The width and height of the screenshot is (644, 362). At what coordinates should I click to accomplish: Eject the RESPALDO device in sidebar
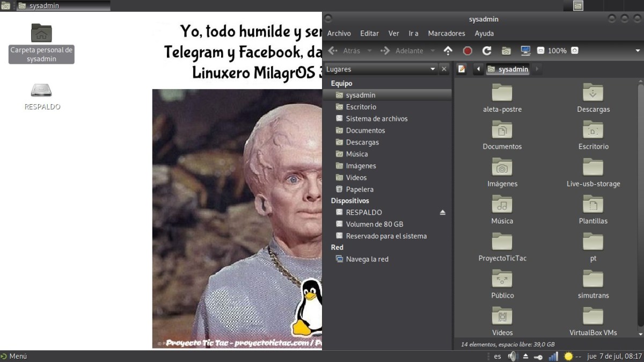pyautogui.click(x=443, y=212)
